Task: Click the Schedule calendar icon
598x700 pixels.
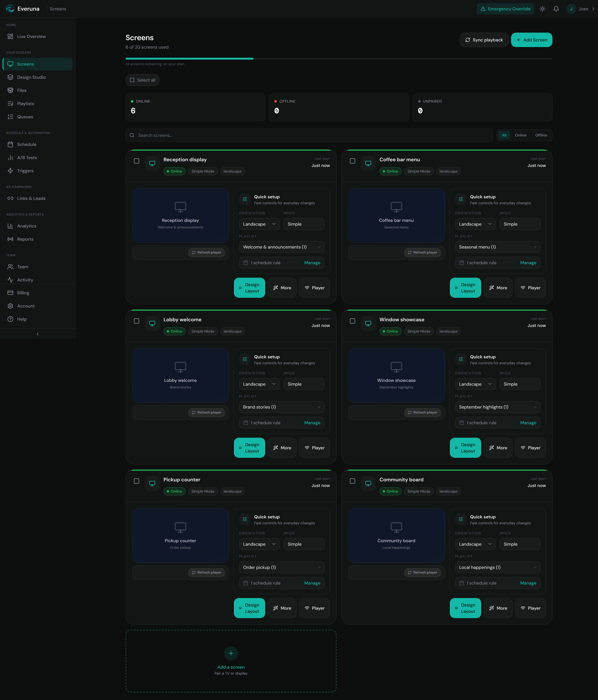Action: point(11,145)
